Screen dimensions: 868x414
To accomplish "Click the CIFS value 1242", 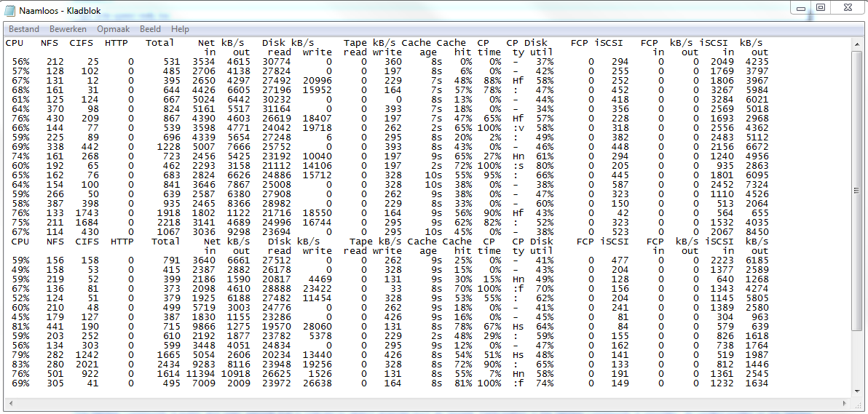I will [x=87, y=357].
